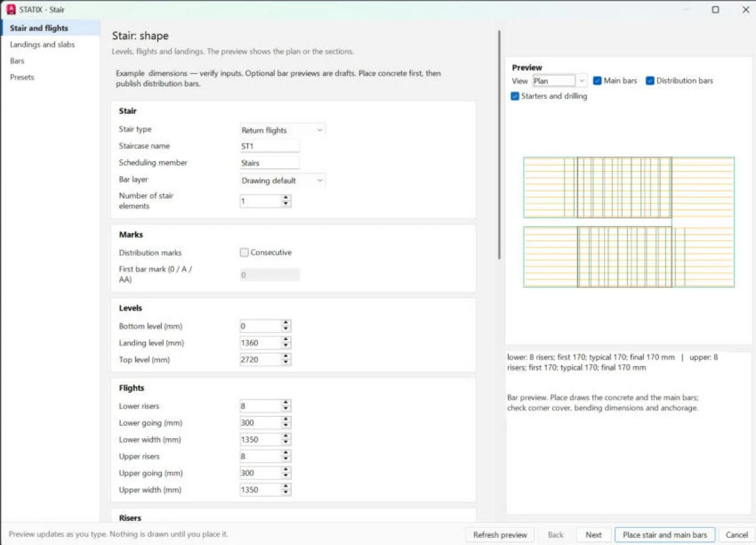Screen dimensions: 756x545
Task: Open the Bar layer dropdown
Action: tap(282, 180)
